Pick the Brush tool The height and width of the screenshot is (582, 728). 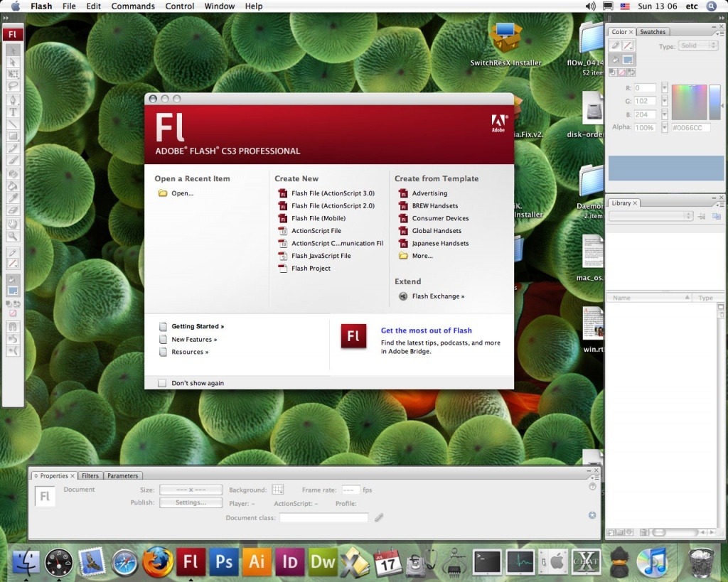(13, 160)
